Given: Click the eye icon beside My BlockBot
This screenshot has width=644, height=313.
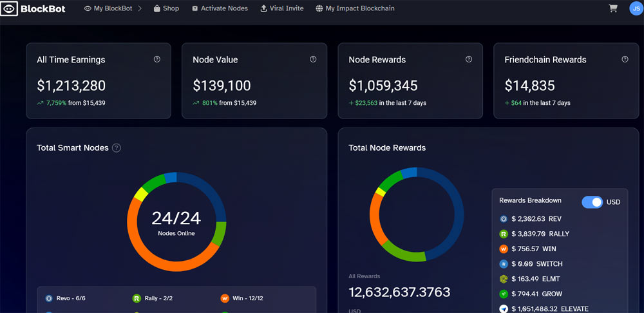Looking at the screenshot, I should [88, 8].
